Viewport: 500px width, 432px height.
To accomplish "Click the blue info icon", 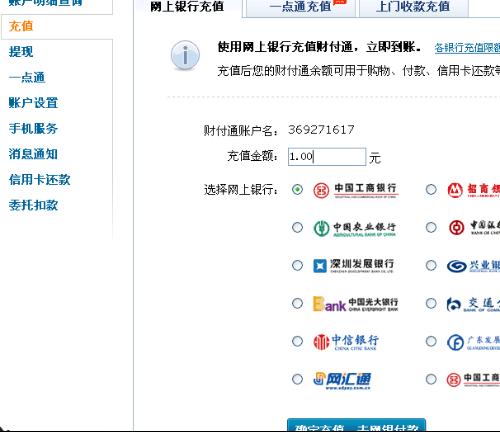I will [185, 55].
